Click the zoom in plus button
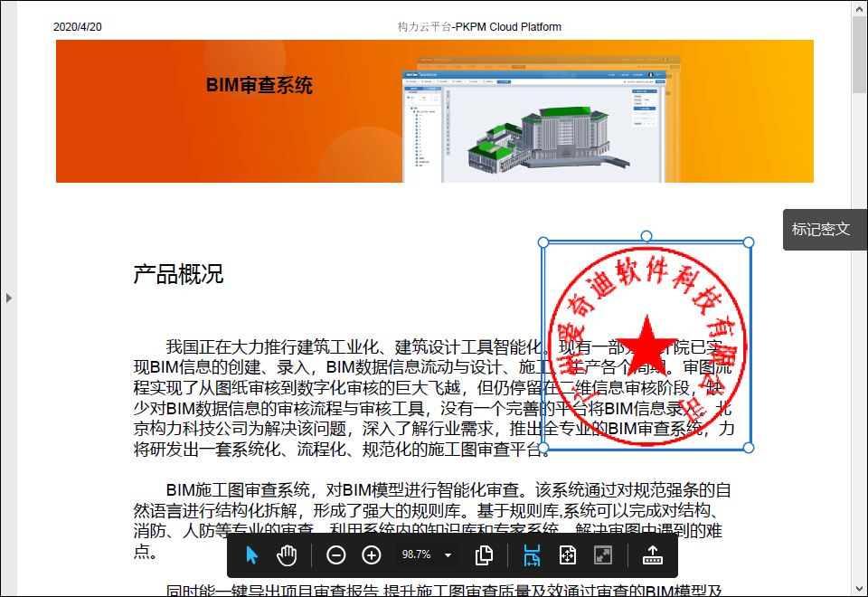868x597 pixels. tap(372, 554)
